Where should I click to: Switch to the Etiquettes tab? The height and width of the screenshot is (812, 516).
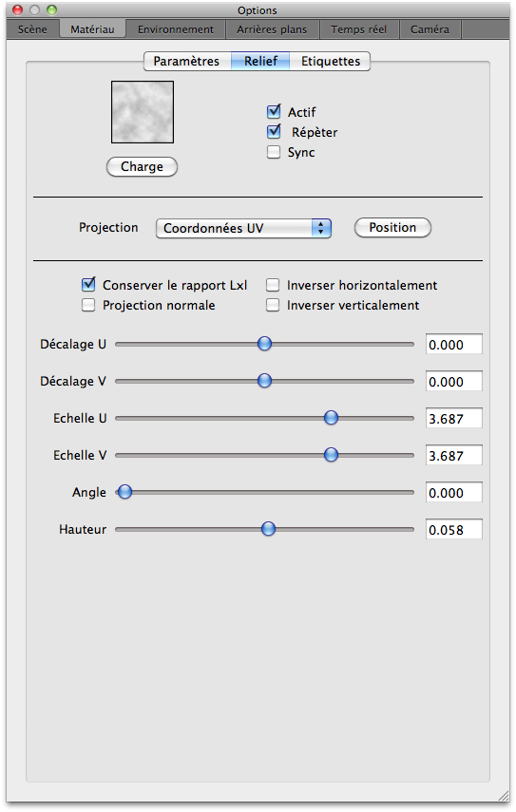click(x=331, y=61)
